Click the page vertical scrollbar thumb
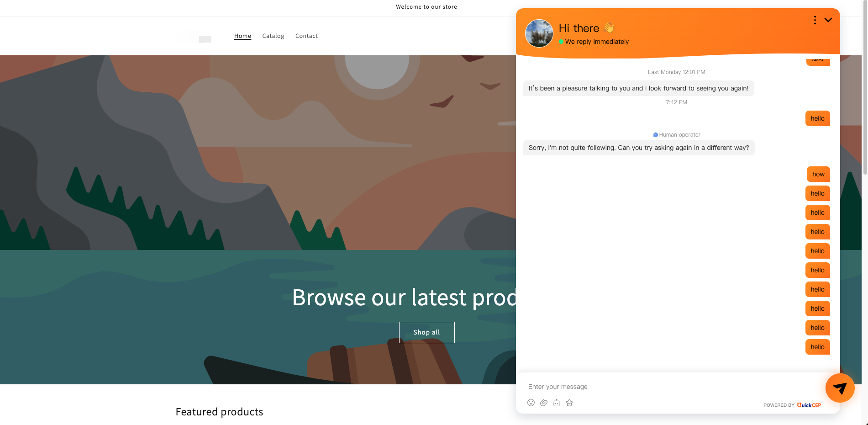The height and width of the screenshot is (425, 868). pos(865,87)
